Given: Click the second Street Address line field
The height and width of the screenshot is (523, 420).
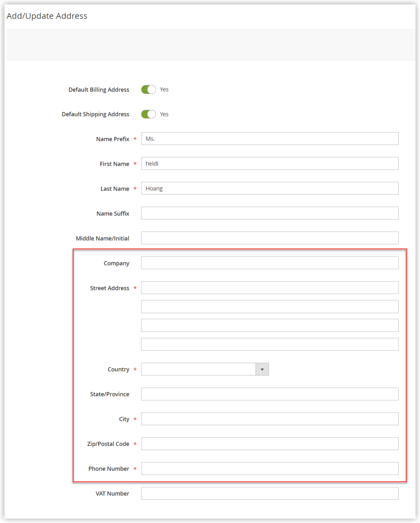Looking at the screenshot, I should click(270, 306).
